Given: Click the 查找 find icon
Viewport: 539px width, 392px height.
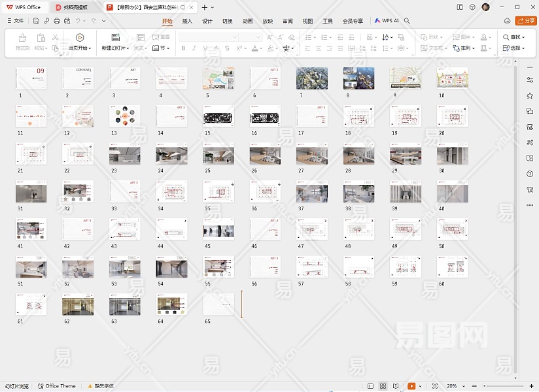Looking at the screenshot, I should click(x=506, y=37).
